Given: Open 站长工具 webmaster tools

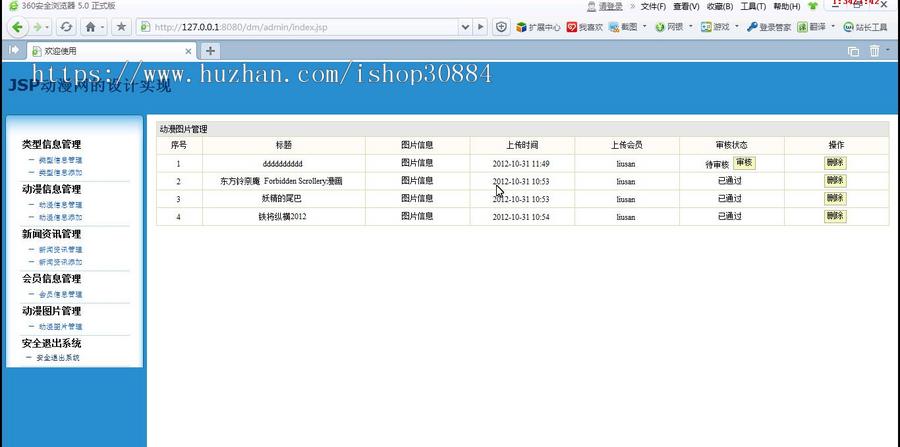Looking at the screenshot, I should (865, 27).
